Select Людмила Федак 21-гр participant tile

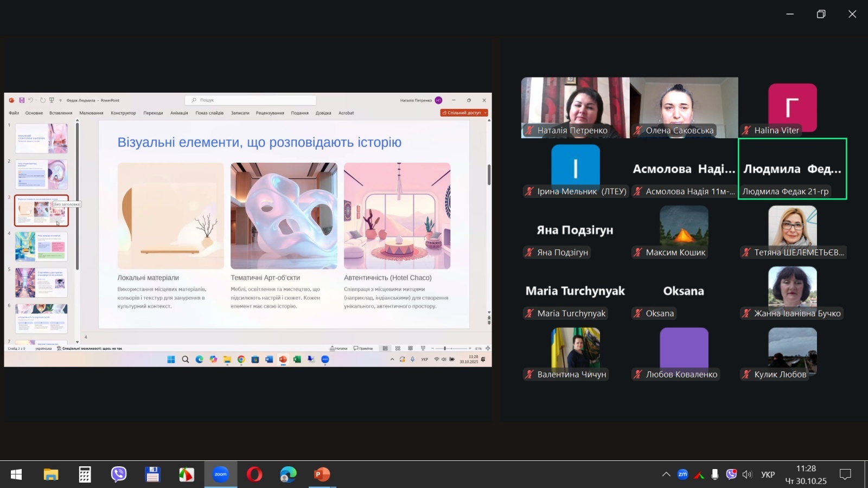(792, 169)
